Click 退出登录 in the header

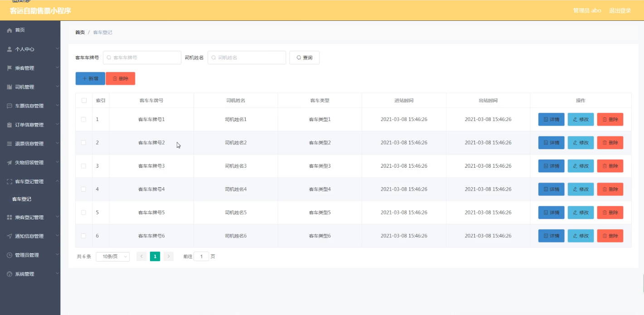pos(620,10)
